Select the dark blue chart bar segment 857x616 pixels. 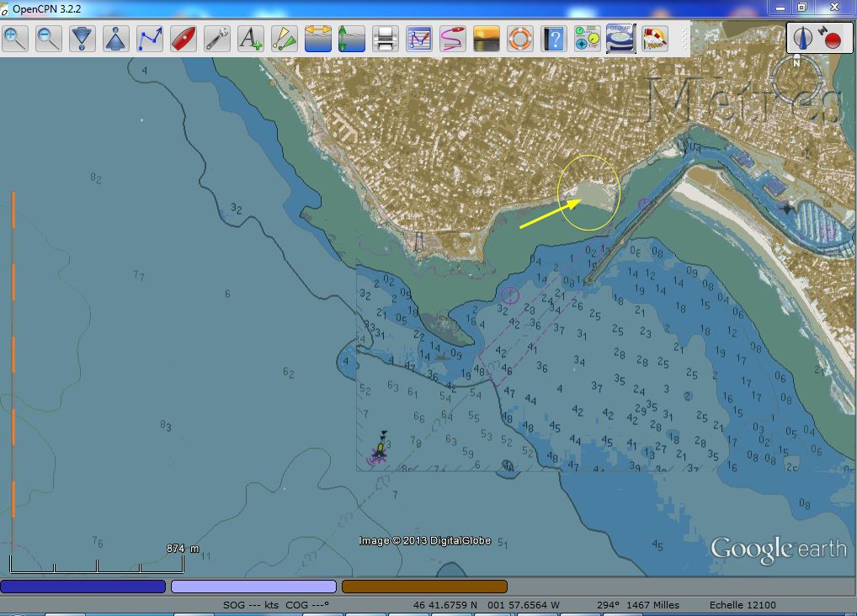pyautogui.click(x=83, y=587)
